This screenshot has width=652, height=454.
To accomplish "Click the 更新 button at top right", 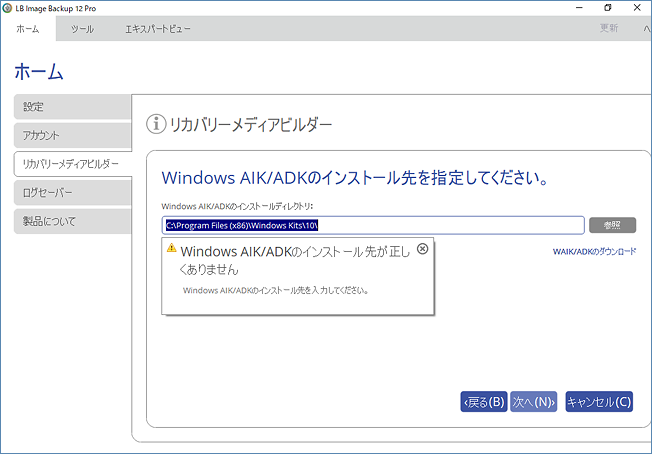I will coord(609,28).
